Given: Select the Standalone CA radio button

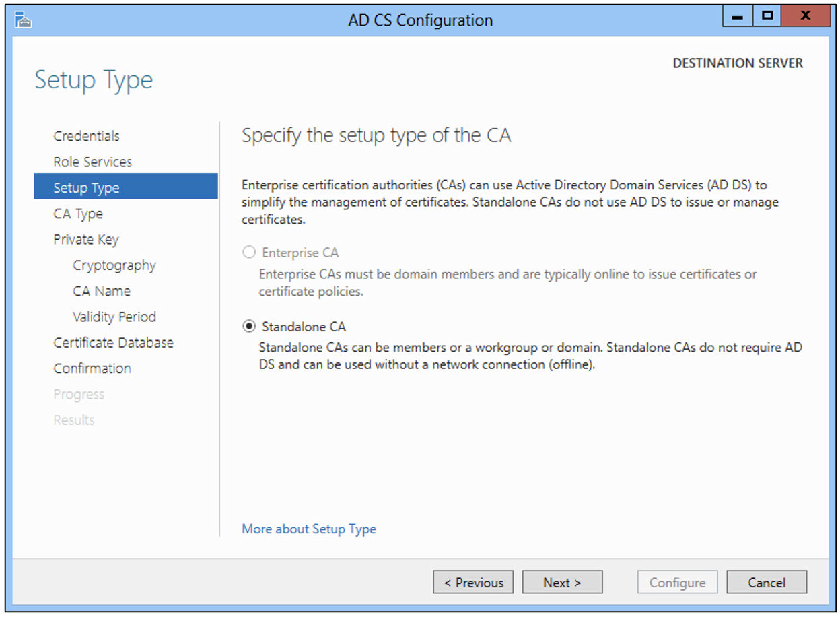Looking at the screenshot, I should pos(250,327).
